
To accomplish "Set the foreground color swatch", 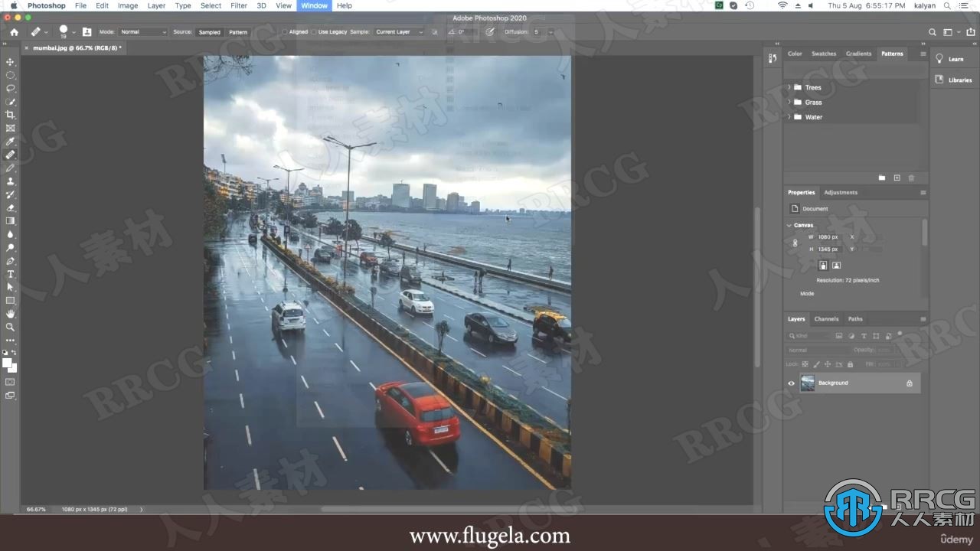I will [7, 363].
